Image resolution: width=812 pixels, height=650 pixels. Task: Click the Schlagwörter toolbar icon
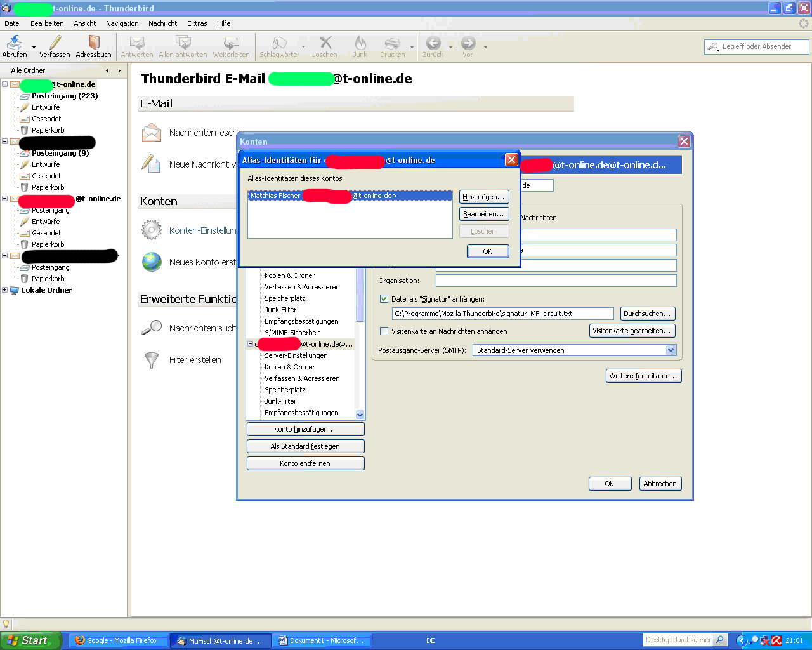pyautogui.click(x=279, y=43)
